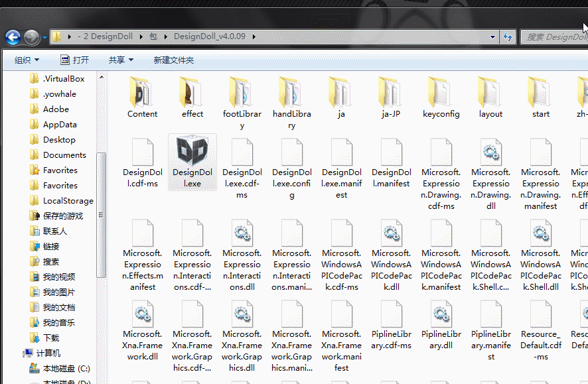This screenshot has height=384, width=588.
Task: Select .VirtualBox in the navigation pane
Action: click(64, 79)
